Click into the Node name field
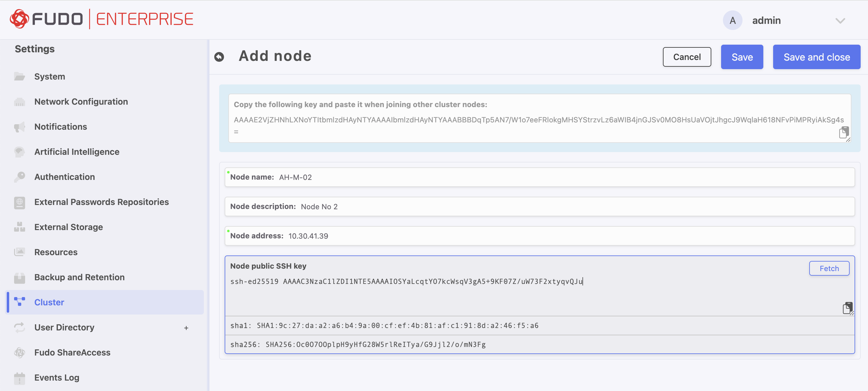The height and width of the screenshot is (391, 868). [539, 177]
